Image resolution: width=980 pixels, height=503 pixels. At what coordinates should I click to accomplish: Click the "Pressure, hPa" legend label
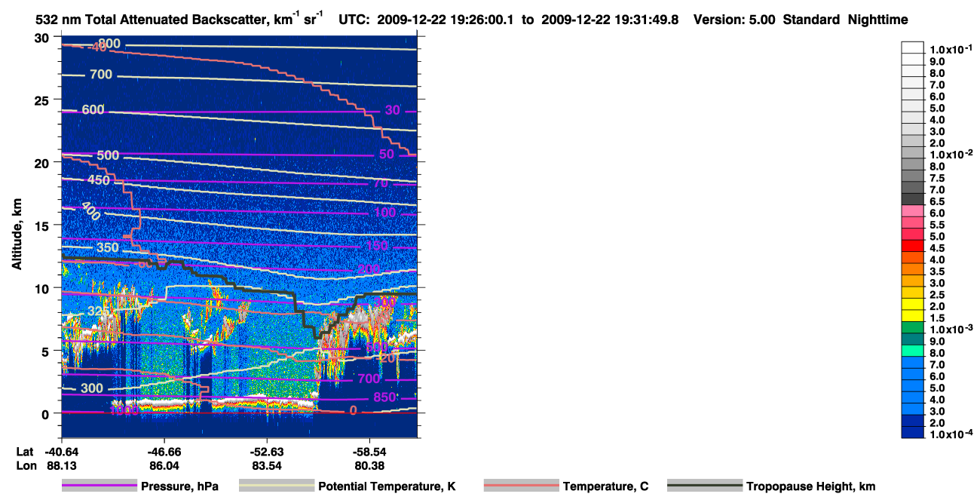click(181, 487)
